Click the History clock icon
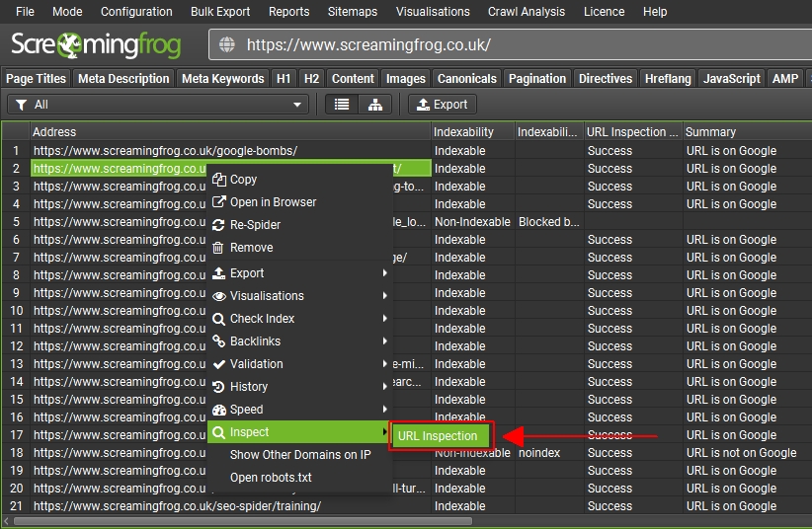Image resolution: width=812 pixels, height=529 pixels. (x=218, y=387)
